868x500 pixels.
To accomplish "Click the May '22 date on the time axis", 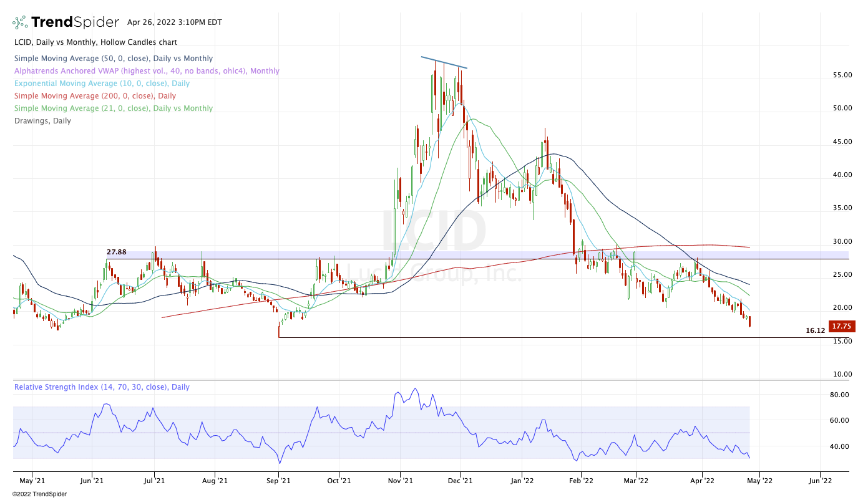I will tap(759, 481).
